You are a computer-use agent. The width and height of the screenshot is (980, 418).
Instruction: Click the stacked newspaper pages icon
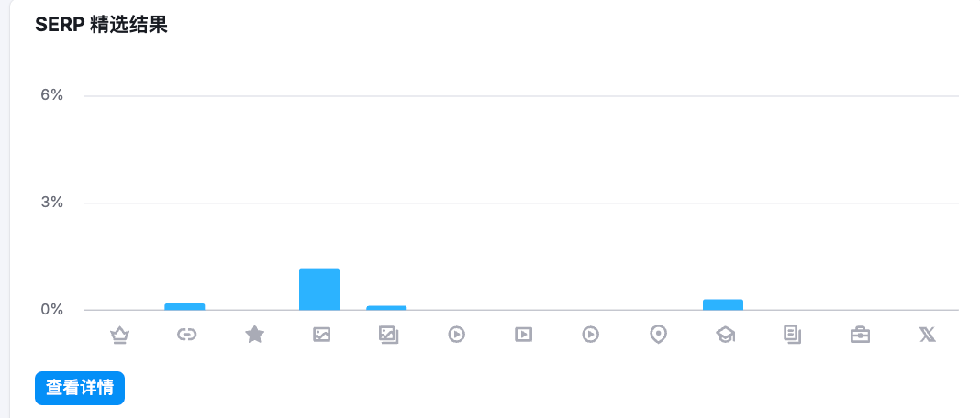793,335
